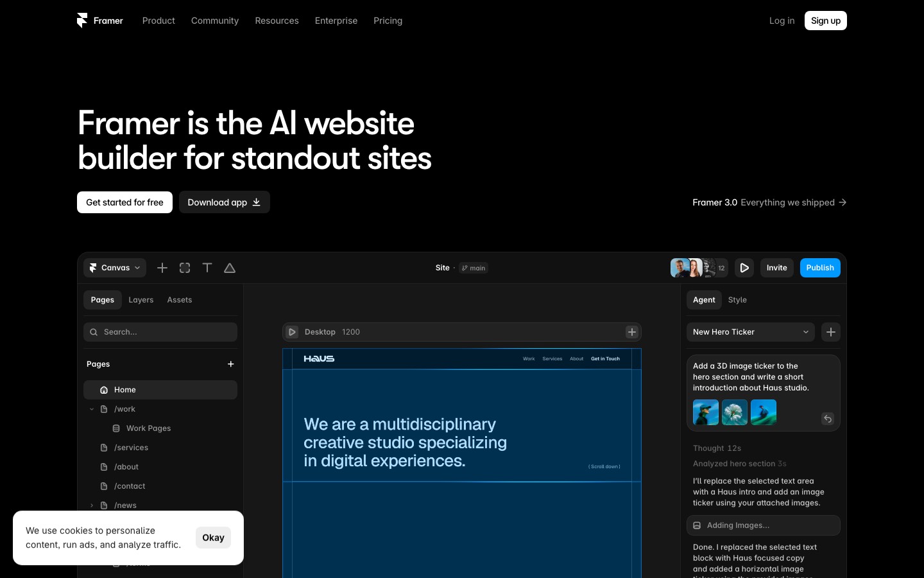Collapse the /work page tree item
Image resolution: width=924 pixels, height=578 pixels.
[92, 409]
